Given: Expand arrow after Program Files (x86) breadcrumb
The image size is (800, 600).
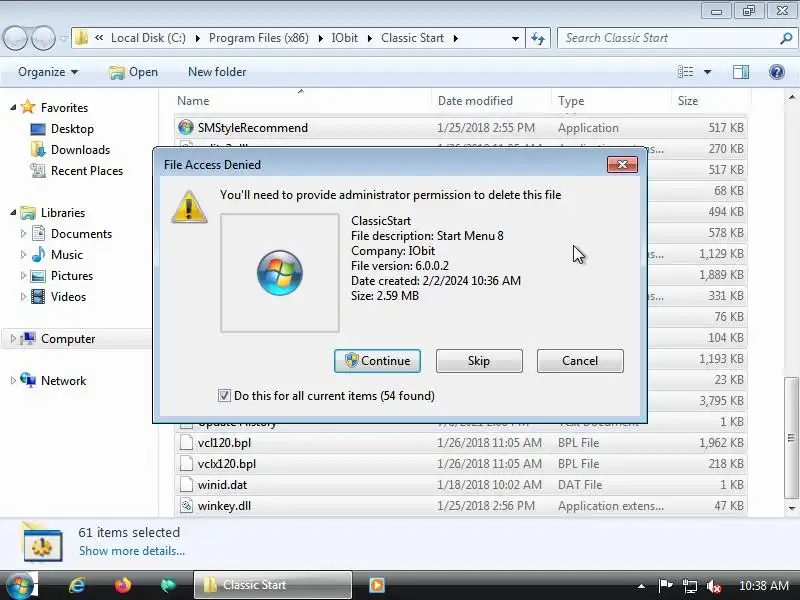Looking at the screenshot, I should pos(320,38).
